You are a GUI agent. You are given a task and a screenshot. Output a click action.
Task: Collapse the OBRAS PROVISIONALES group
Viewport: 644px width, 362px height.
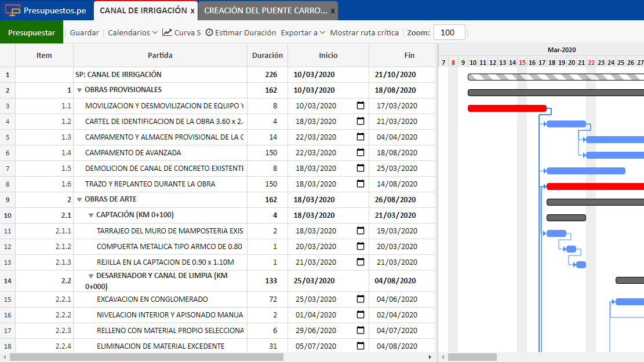(x=79, y=90)
